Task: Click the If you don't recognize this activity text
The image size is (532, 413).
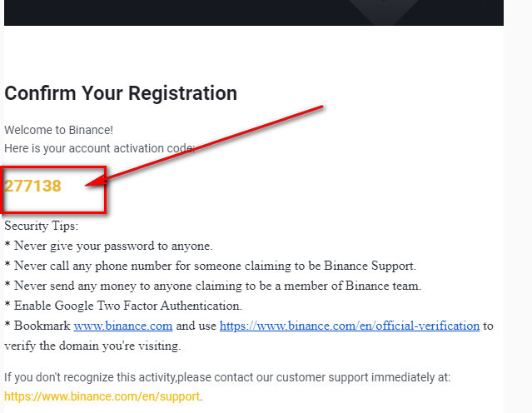Action: 227,377
